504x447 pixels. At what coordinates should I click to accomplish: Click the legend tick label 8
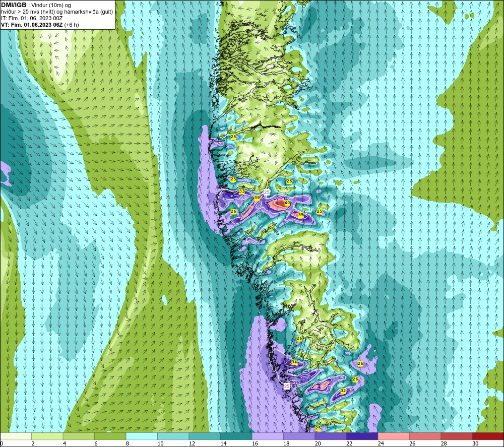tap(128, 443)
